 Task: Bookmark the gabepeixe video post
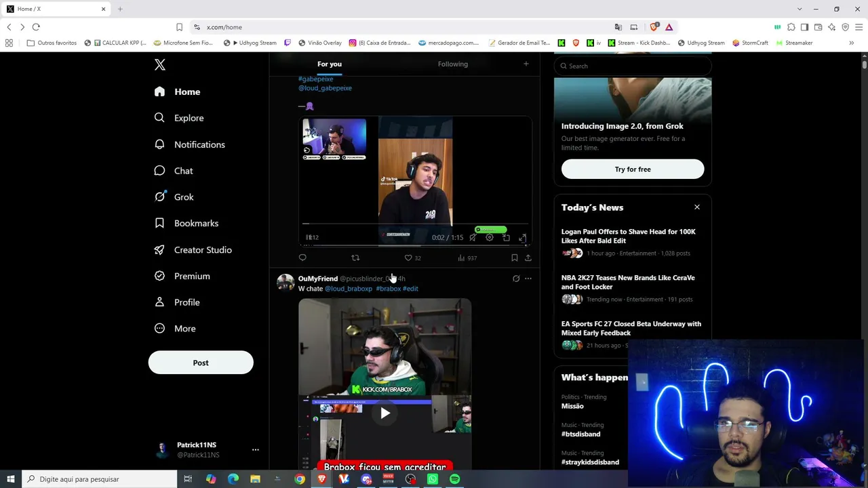(514, 258)
